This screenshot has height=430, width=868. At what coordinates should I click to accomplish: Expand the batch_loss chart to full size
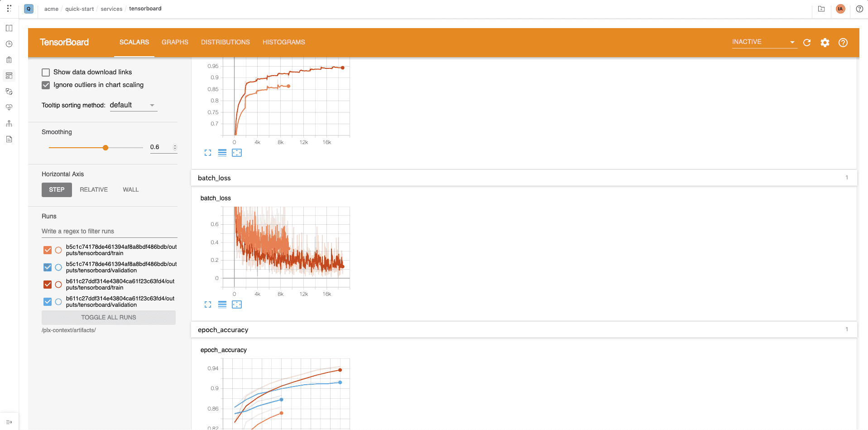[207, 304]
